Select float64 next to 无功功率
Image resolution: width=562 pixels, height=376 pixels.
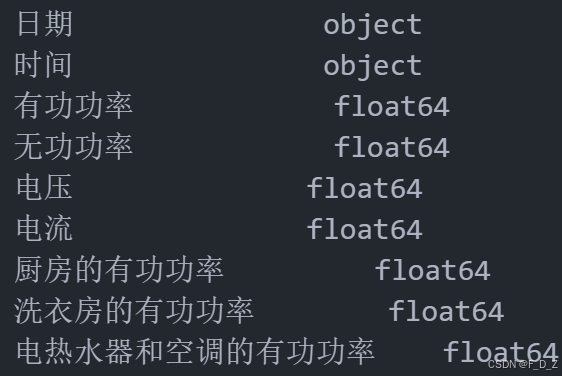tap(392, 147)
